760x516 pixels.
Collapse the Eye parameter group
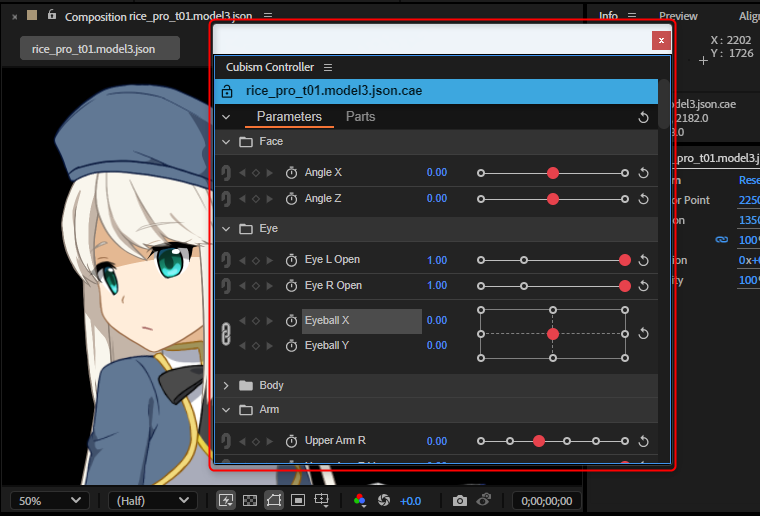[226, 229]
